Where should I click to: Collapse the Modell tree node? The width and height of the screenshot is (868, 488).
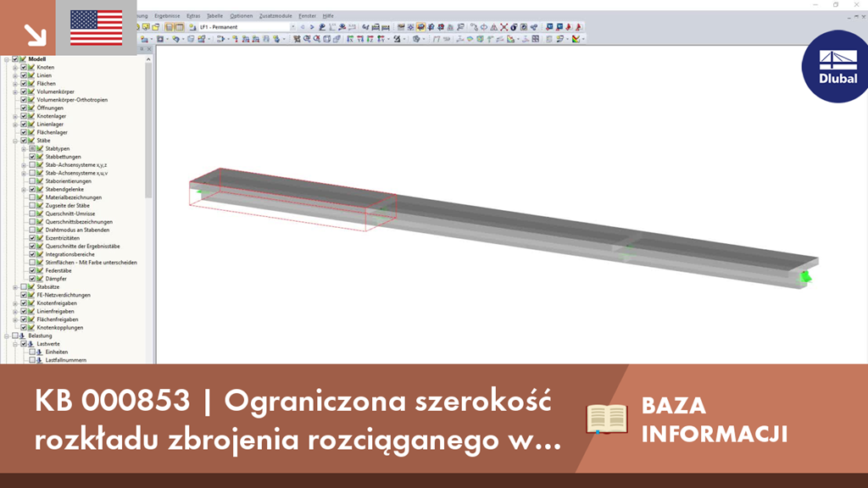click(7, 59)
